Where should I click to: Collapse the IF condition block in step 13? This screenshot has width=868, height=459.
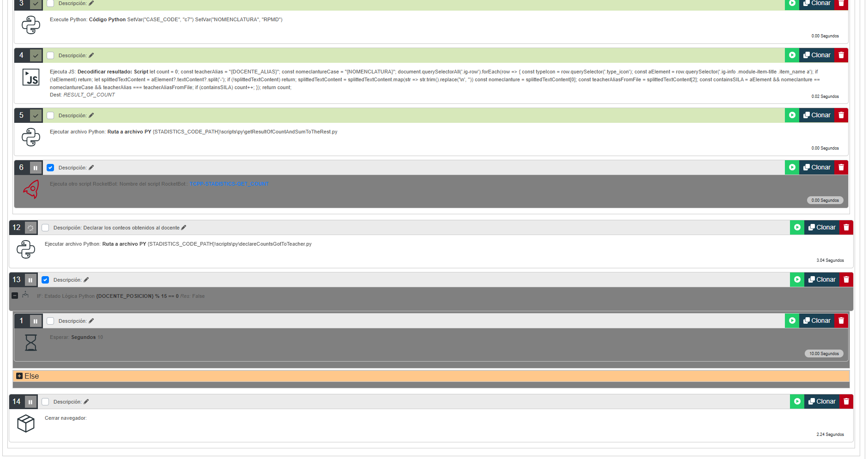click(15, 296)
